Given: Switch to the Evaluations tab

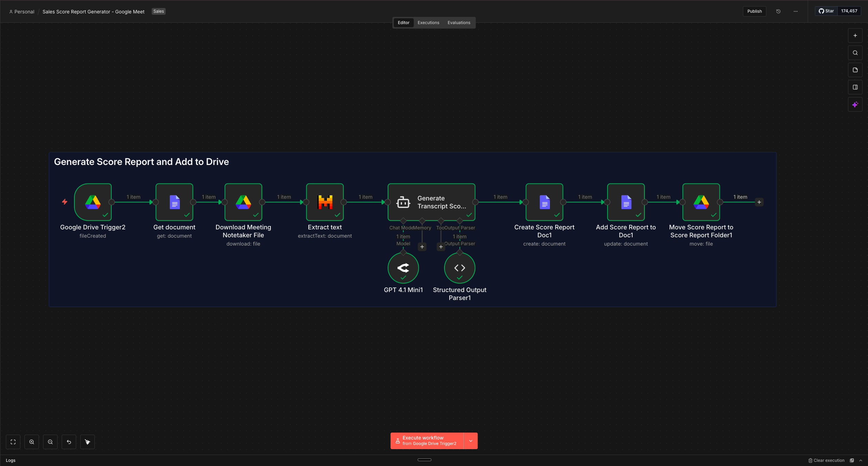Looking at the screenshot, I should click(459, 23).
